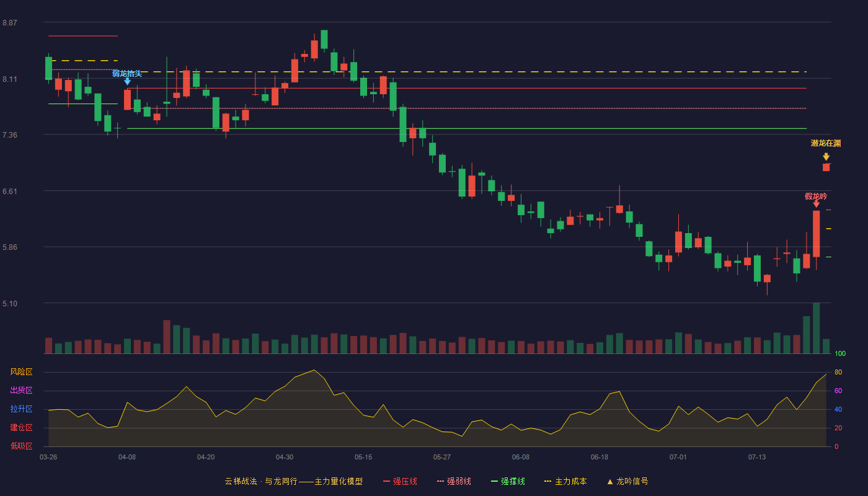Click the 8.87 price axis label
868x496 pixels.
[9, 23]
